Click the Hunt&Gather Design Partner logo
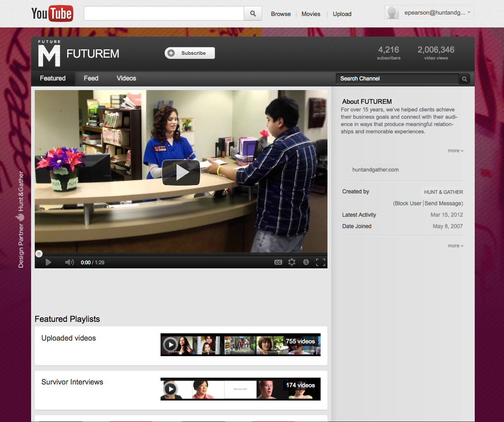The height and width of the screenshot is (422, 504). coord(21,219)
